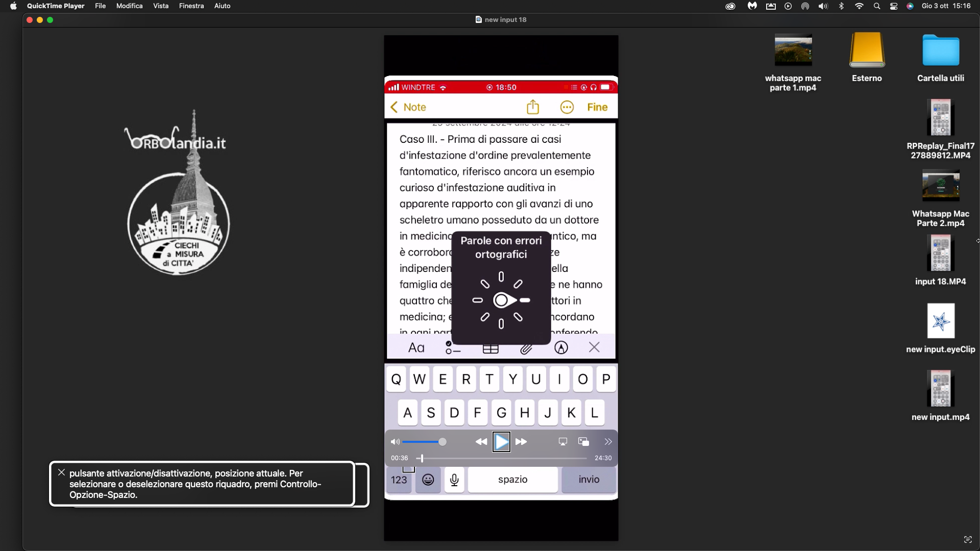Click the VoiceOver rotor dial
Image resolution: width=980 pixels, height=551 pixels.
click(501, 300)
